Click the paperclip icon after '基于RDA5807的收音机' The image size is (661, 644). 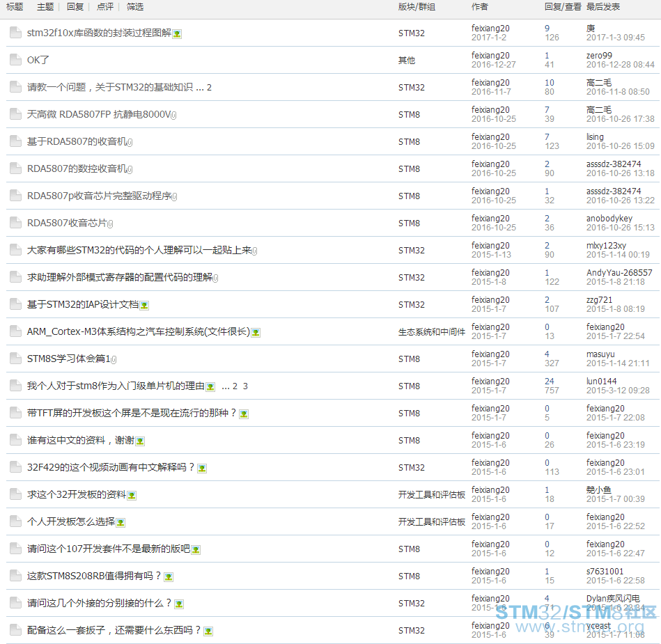pos(130,143)
